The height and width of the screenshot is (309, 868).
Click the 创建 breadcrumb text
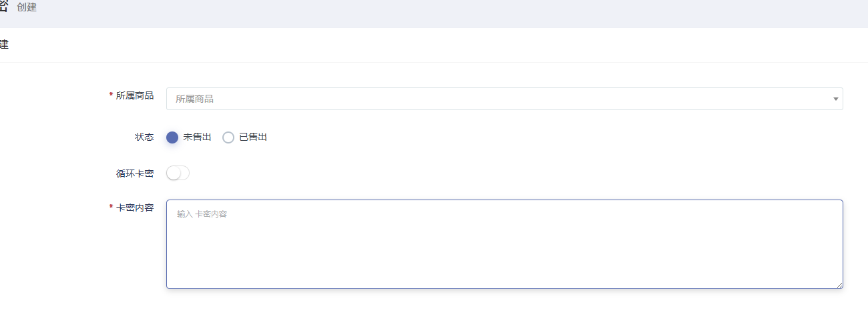[x=27, y=7]
